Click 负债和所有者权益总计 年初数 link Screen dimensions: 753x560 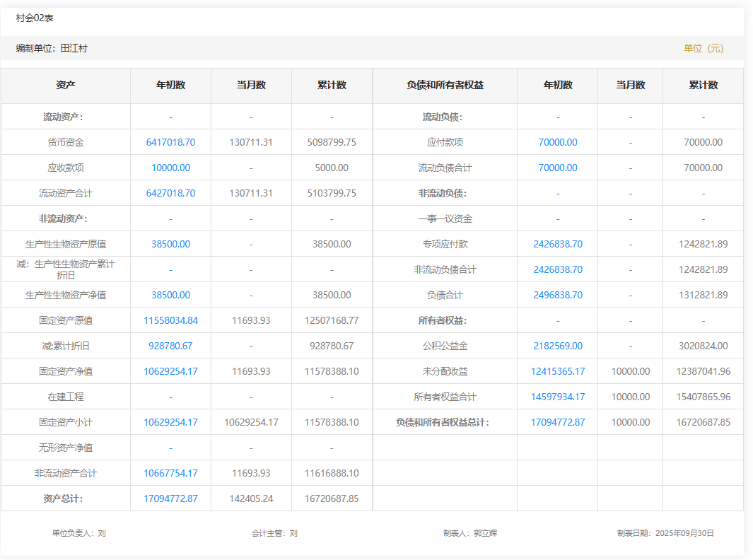click(557, 422)
